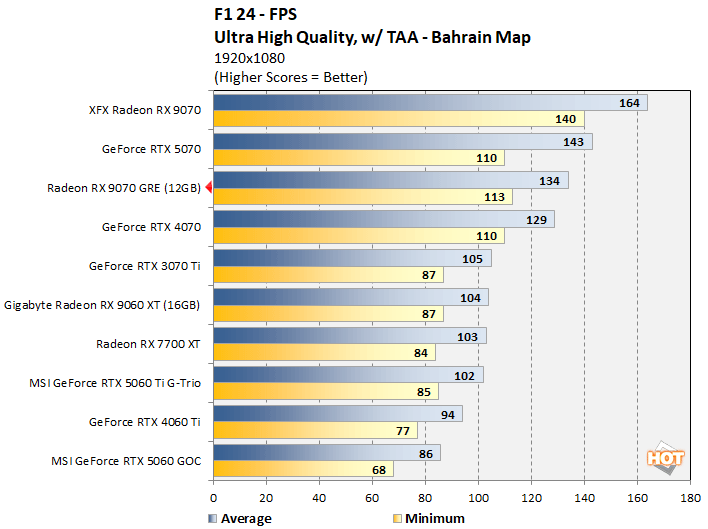Click the 164 average value on RX 9070 bar
Image resolution: width=708 pixels, height=529 pixels.
click(629, 103)
